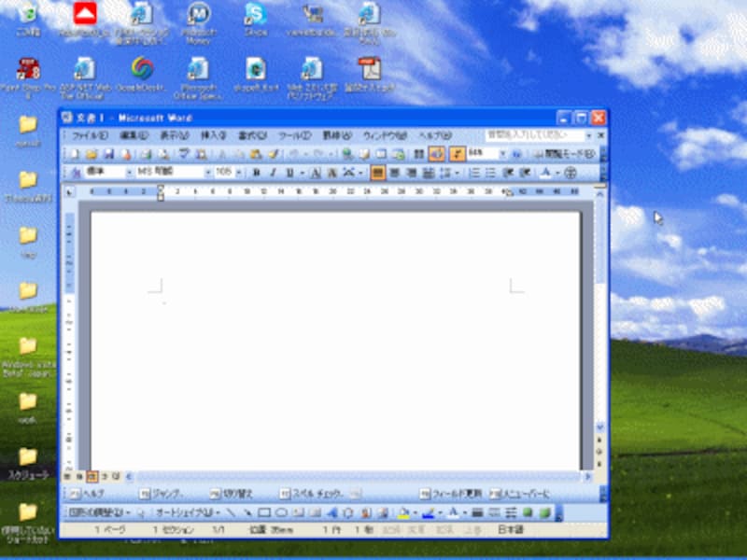Screen dimensions: 747x560
Task: Click the Bold formatting button
Action: pyautogui.click(x=257, y=173)
